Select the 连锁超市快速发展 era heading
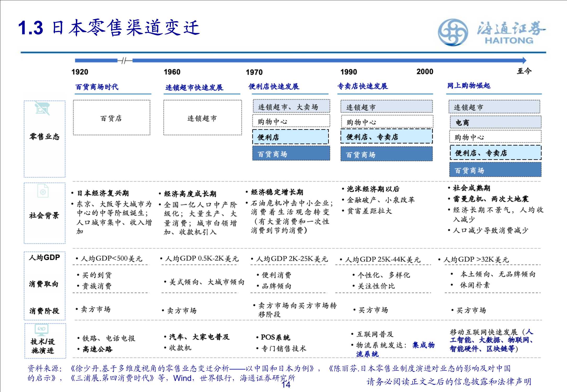The image size is (567, 392). [x=194, y=88]
